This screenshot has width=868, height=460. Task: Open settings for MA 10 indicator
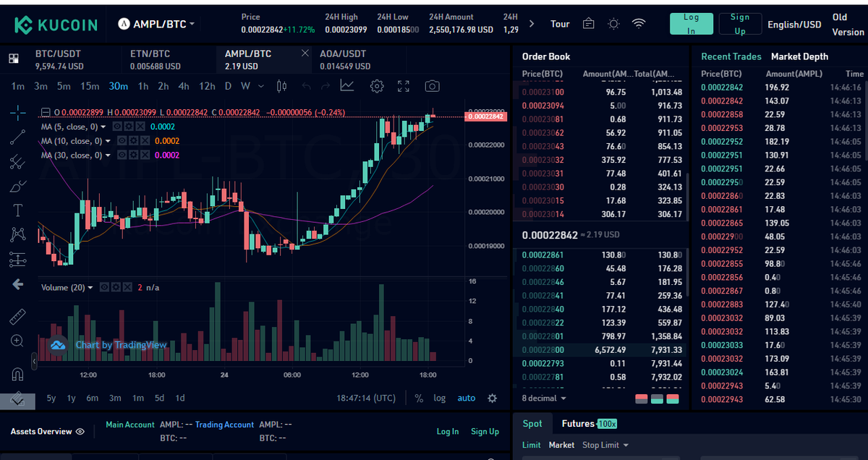coord(134,141)
